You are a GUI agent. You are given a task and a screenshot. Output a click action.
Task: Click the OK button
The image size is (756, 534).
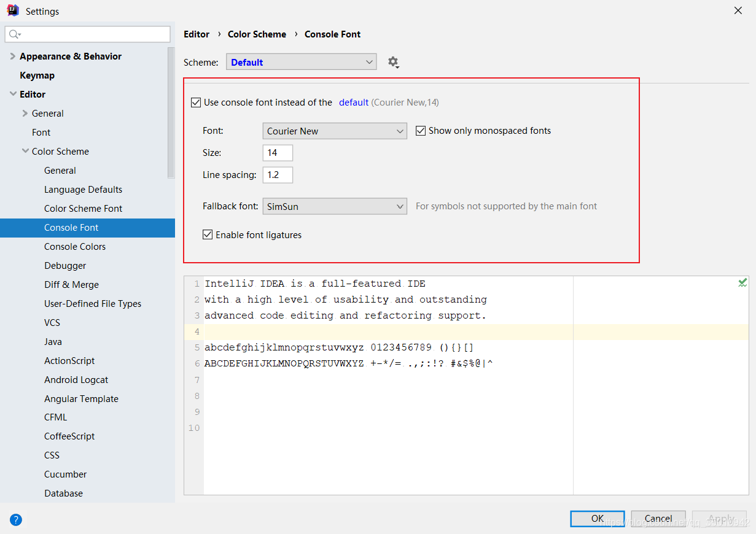pos(598,519)
